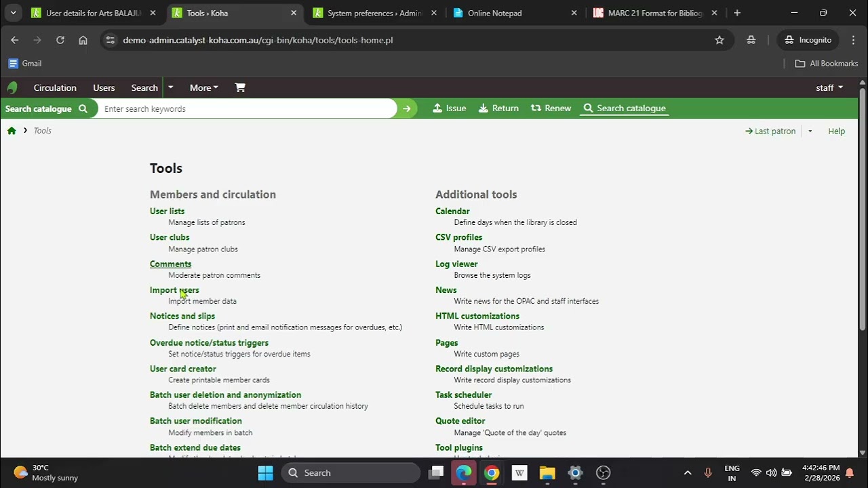Submit search with green arrow button
This screenshot has height=488, width=868.
(407, 108)
